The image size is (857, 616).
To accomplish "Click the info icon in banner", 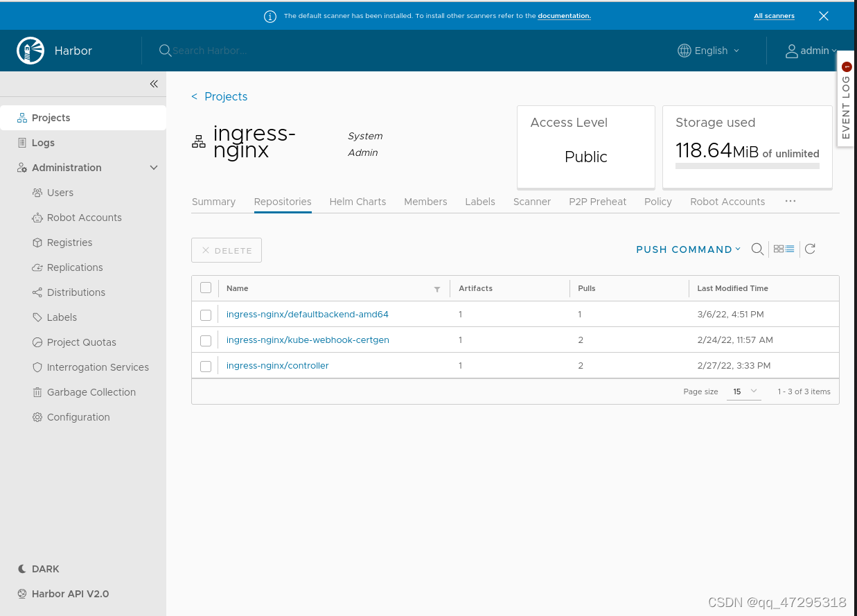I will [270, 17].
